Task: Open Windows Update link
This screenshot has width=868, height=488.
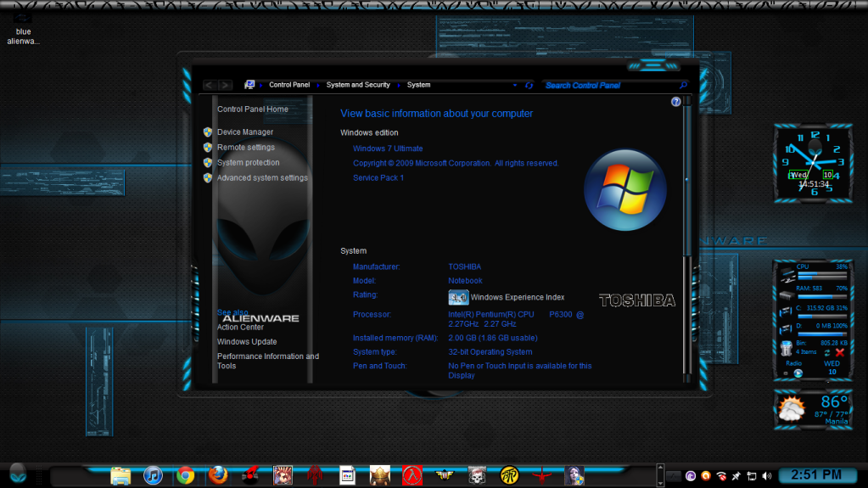Action: (x=247, y=342)
